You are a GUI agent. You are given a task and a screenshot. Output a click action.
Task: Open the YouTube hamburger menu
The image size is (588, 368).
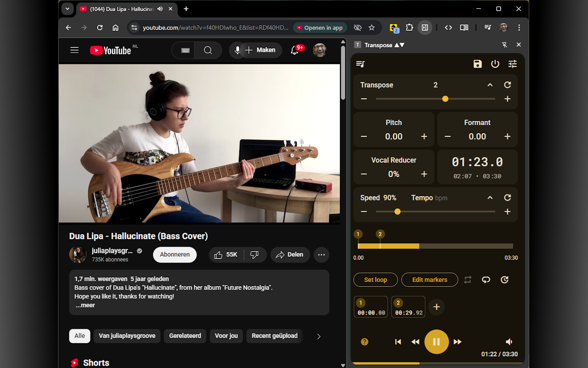tap(74, 50)
